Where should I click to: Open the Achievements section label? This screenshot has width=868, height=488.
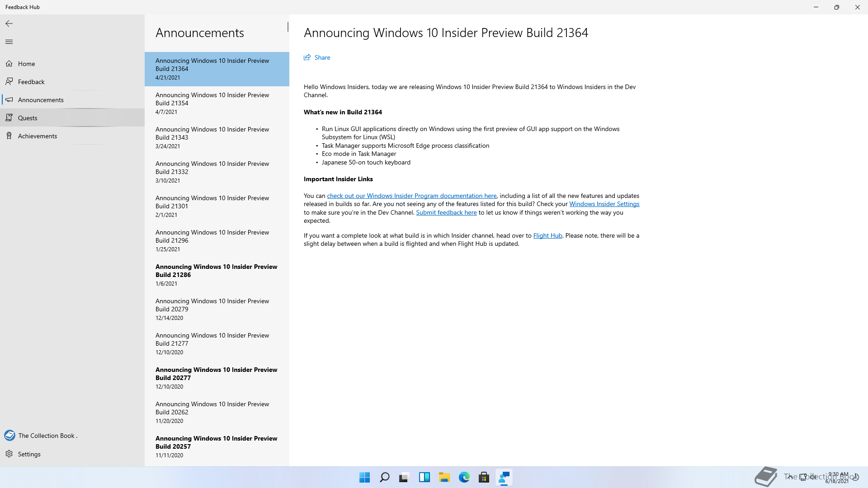click(x=38, y=136)
